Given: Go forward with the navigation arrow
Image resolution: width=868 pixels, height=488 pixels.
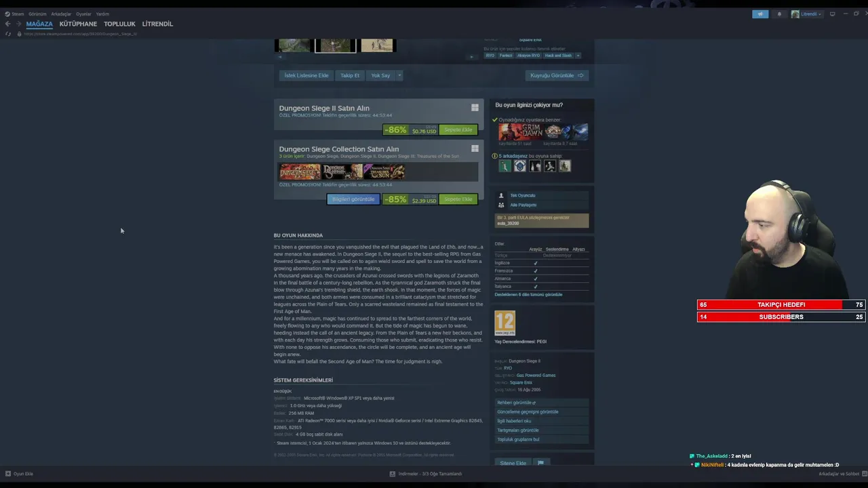Looking at the screenshot, I should (x=18, y=24).
